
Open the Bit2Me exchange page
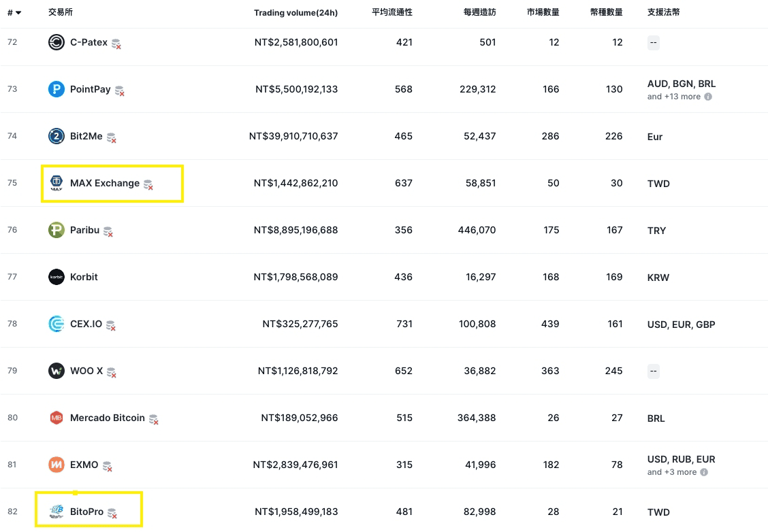(86, 136)
